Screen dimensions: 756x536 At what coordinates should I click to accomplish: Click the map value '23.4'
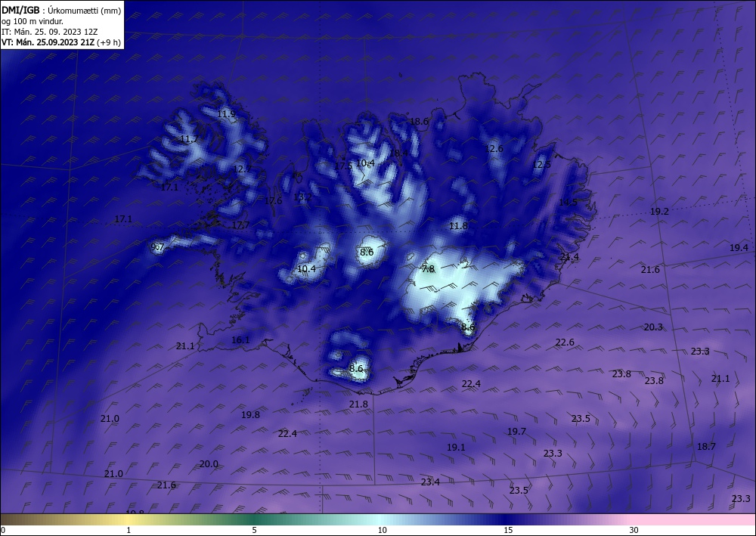430,482
